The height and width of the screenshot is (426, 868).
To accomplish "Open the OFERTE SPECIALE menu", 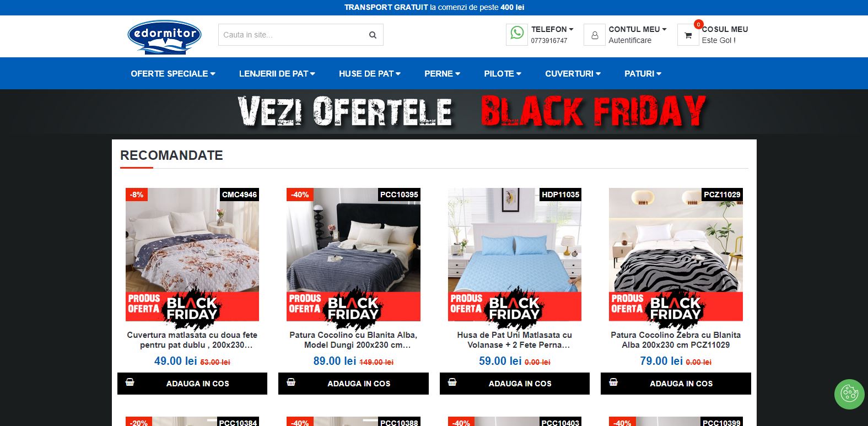I will [173, 73].
